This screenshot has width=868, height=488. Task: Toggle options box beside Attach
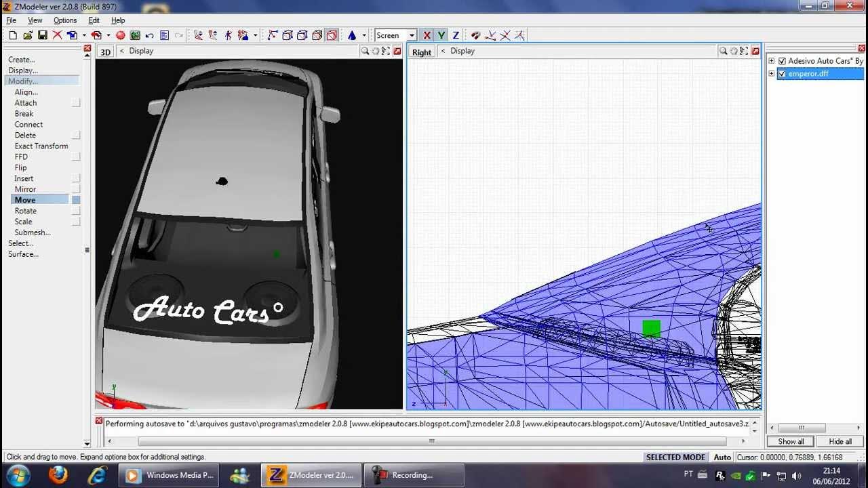[x=76, y=103]
